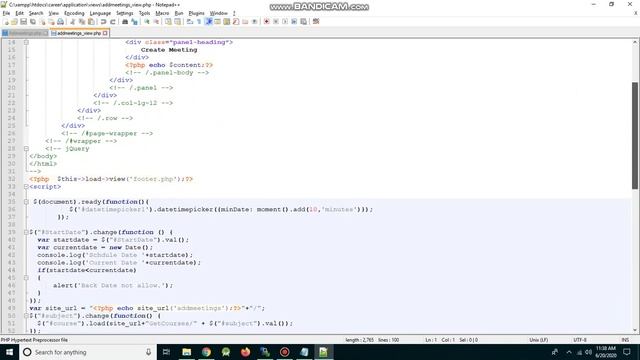This screenshot has height=360, width=640.
Task: Toggle the indent guide icon
Action: pos(209,21)
